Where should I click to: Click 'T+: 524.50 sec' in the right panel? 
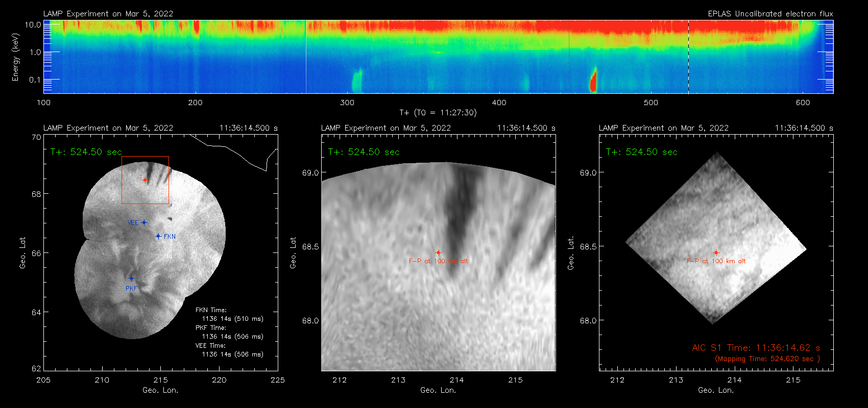642,152
